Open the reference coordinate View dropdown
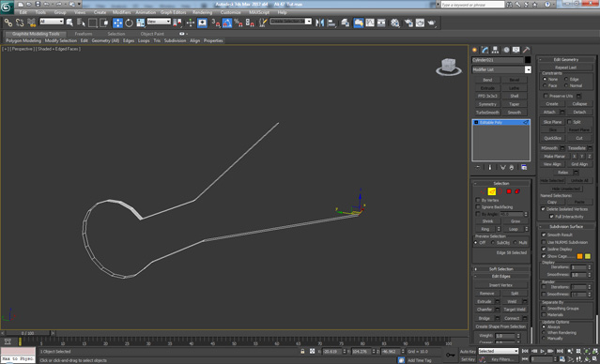 pos(159,22)
